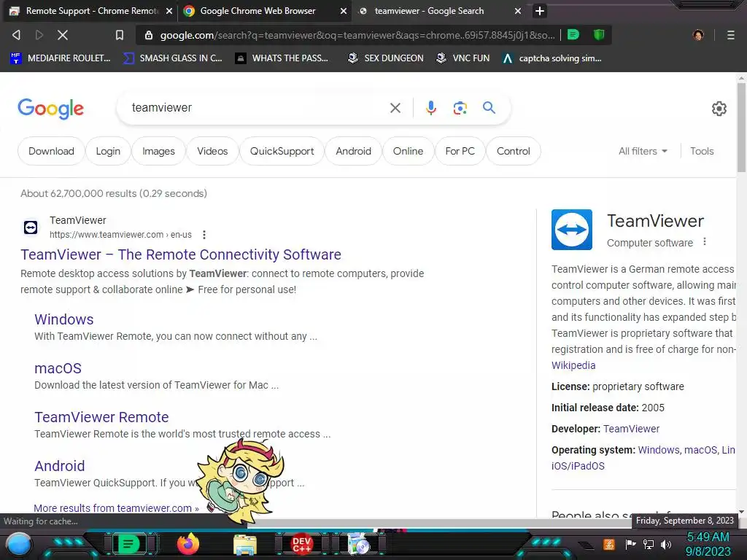Screen dimensions: 747x560
Task: Open the Wikipedia link in knowledge panel
Action: (x=573, y=365)
